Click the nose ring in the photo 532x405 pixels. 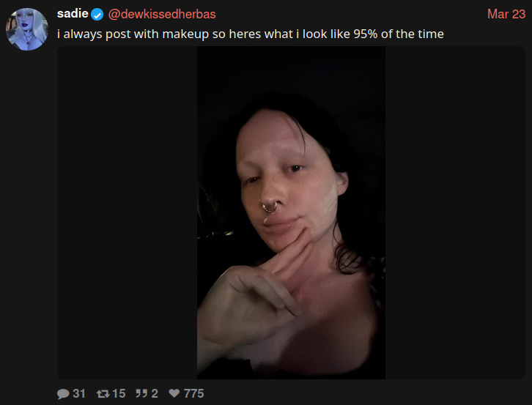(270, 207)
